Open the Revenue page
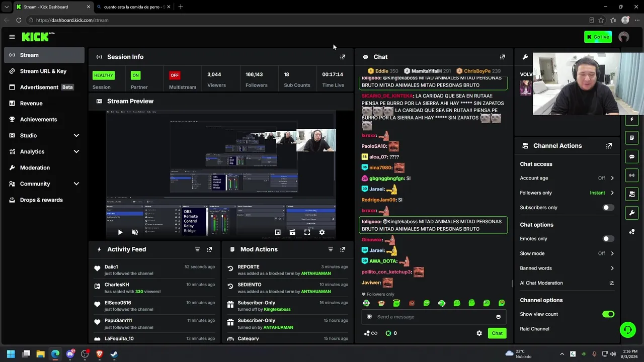644x362 pixels. pyautogui.click(x=44, y=103)
